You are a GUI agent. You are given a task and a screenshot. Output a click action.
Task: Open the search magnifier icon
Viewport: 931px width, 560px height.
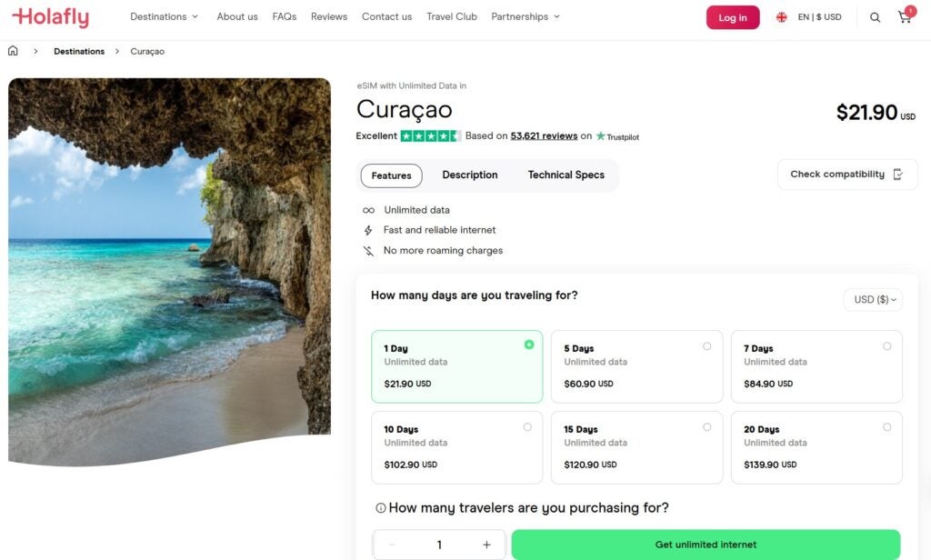click(875, 17)
